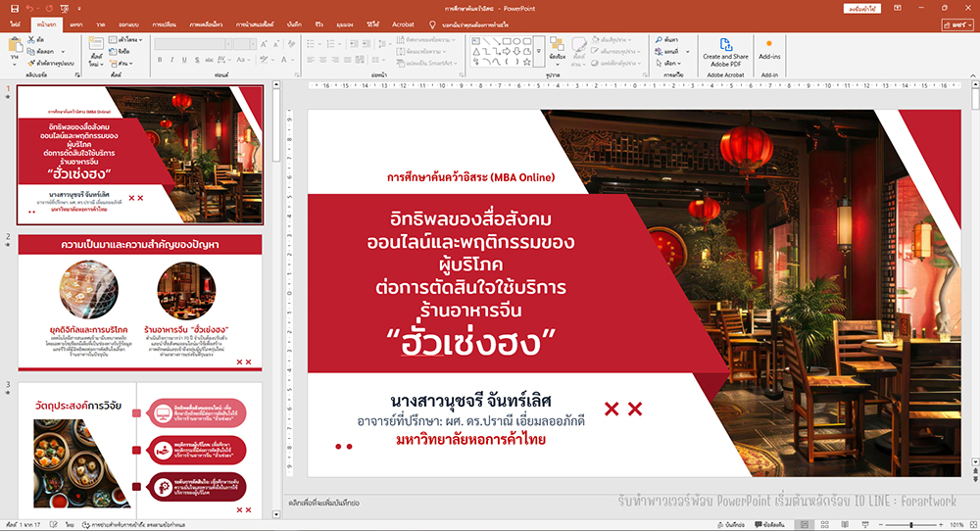
Task: Open the Line Spacing dropdown
Action: [383, 44]
